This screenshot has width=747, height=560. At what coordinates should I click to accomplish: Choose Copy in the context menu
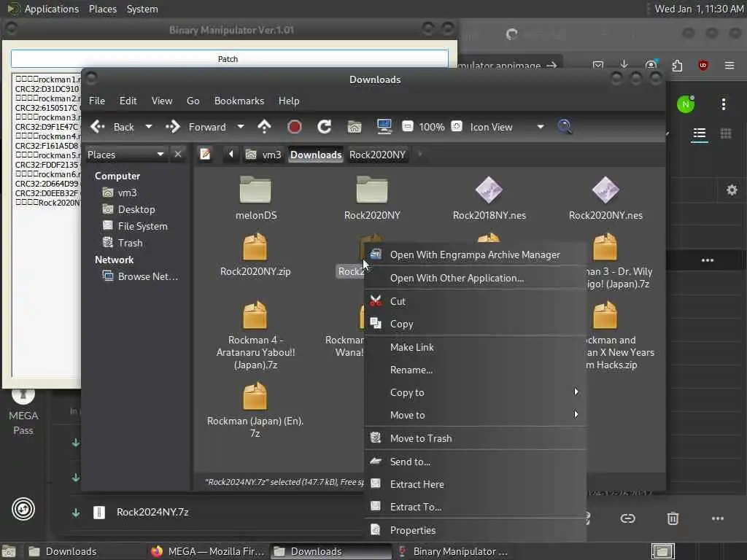(475, 324)
